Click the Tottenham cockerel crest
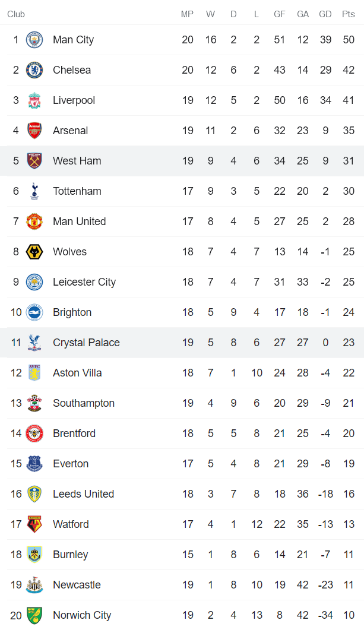 [34, 191]
